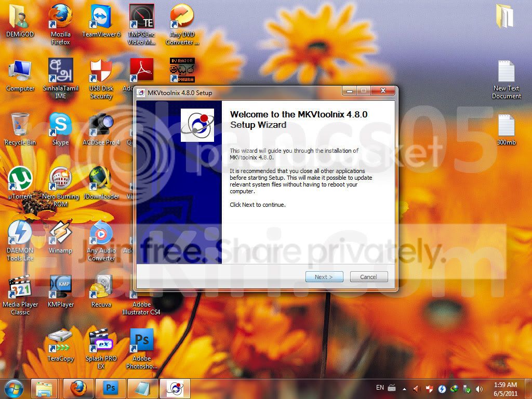
Task: Open DAEMON Tools Lite shortcut
Action: click(x=20, y=241)
